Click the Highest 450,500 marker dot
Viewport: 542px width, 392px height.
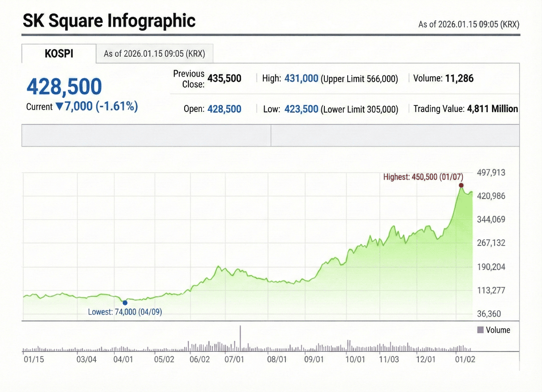point(461,185)
